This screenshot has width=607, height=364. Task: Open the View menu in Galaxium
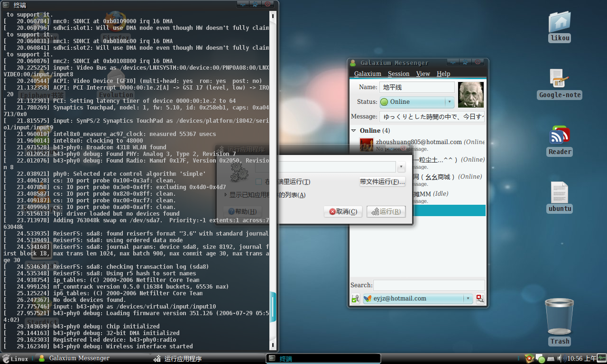click(x=423, y=73)
